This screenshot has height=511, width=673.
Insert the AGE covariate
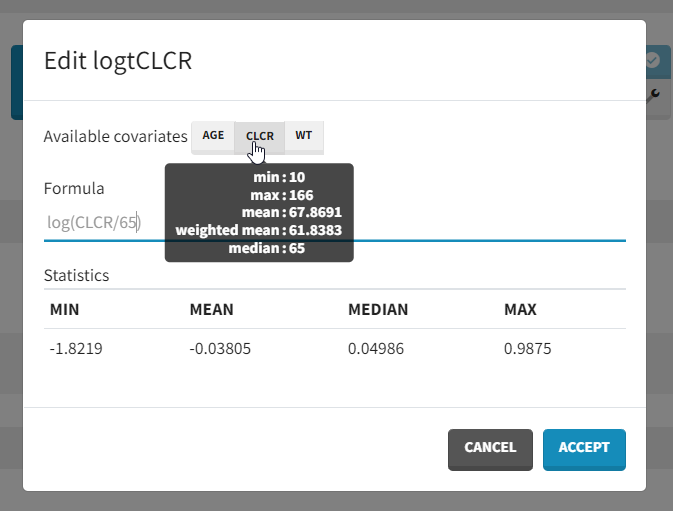(213, 136)
